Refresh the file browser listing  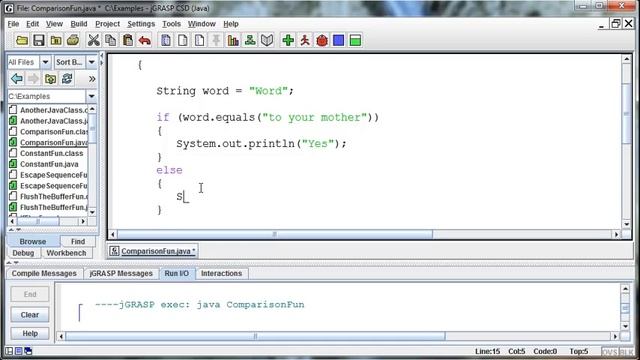[x=67, y=78]
